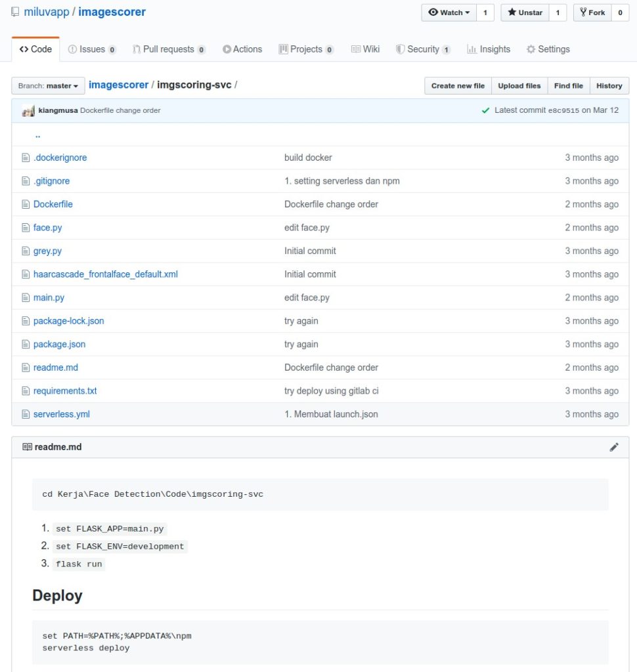Image resolution: width=637 pixels, height=672 pixels.
Task: Open the Settings tab
Action: point(548,49)
